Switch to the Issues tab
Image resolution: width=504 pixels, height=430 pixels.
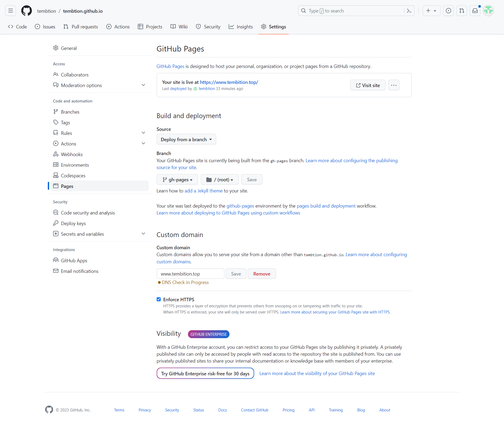click(x=45, y=27)
